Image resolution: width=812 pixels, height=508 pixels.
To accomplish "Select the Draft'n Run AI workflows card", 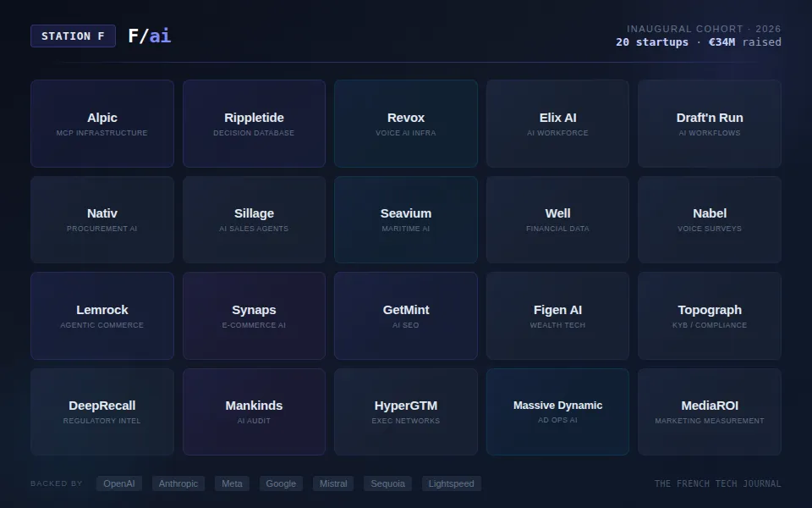I will (710, 123).
